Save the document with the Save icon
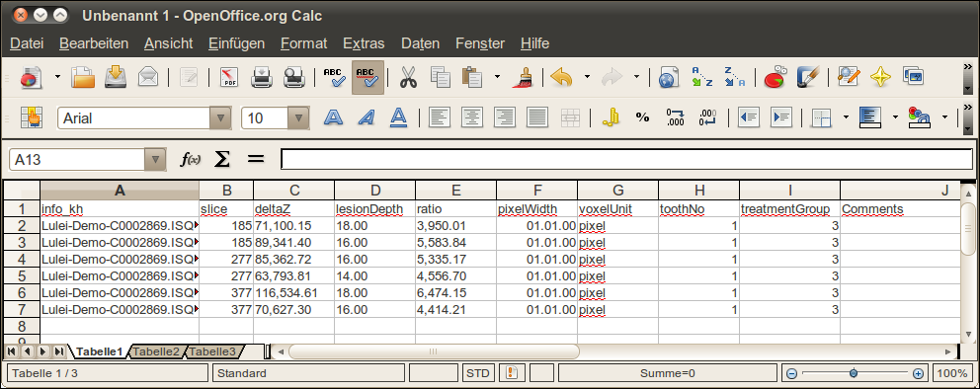980x389 pixels. click(116, 77)
